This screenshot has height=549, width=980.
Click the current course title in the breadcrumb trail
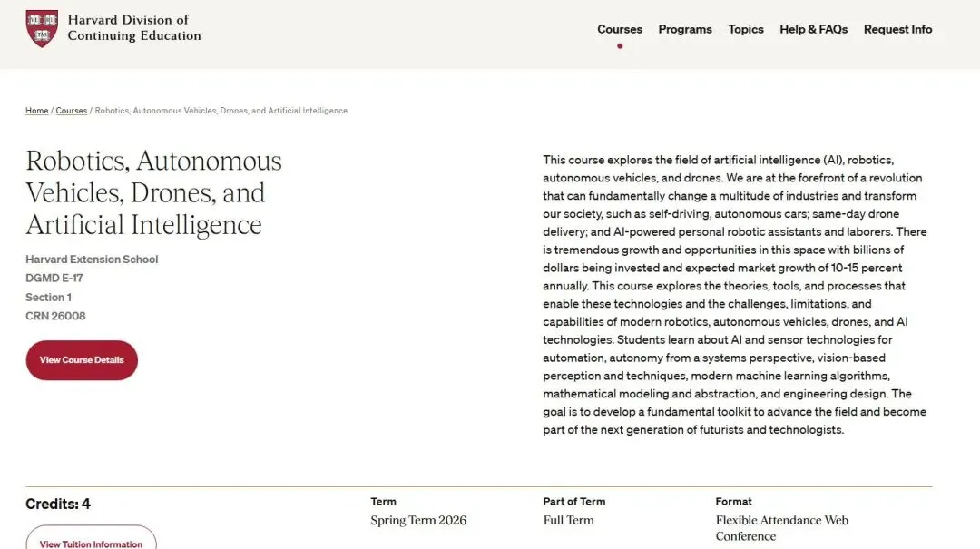[220, 111]
